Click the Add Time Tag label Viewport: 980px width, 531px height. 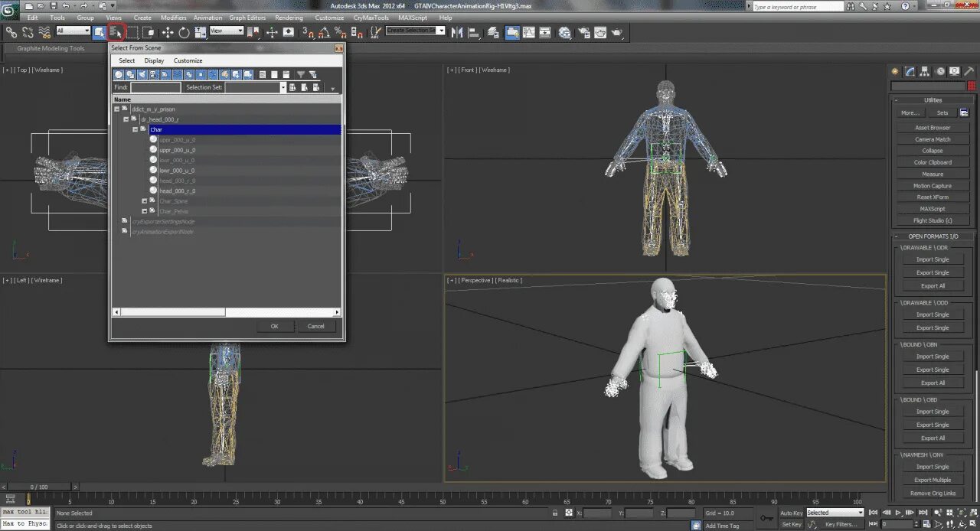[x=722, y=526]
